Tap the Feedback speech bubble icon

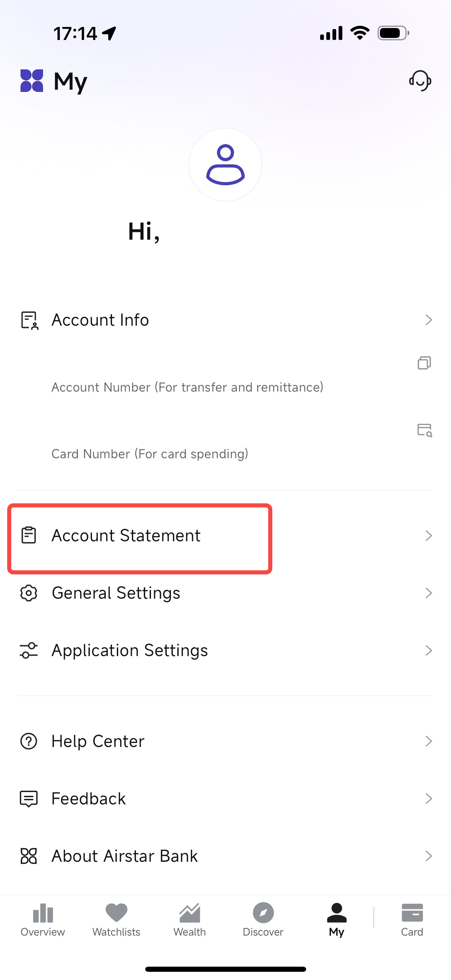pyautogui.click(x=29, y=799)
